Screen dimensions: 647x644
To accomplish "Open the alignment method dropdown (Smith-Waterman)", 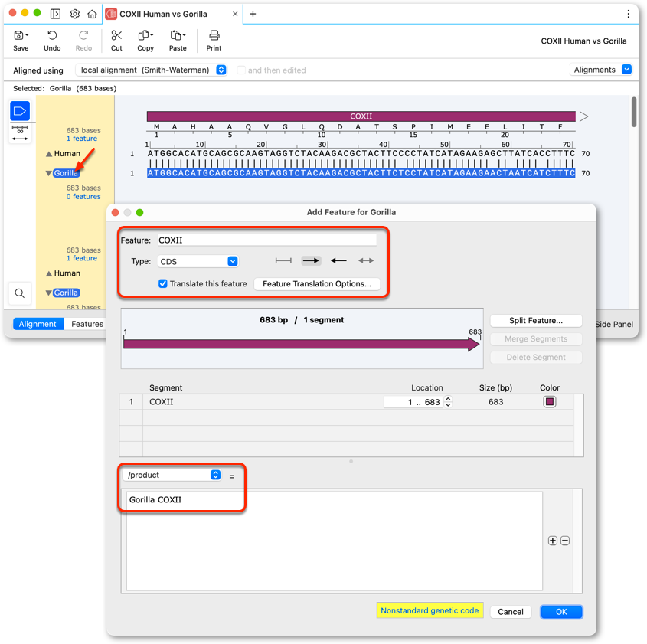I will pyautogui.click(x=151, y=70).
